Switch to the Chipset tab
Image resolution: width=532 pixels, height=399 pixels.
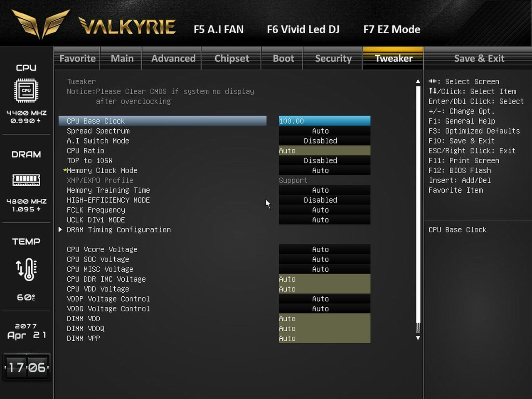(232, 59)
